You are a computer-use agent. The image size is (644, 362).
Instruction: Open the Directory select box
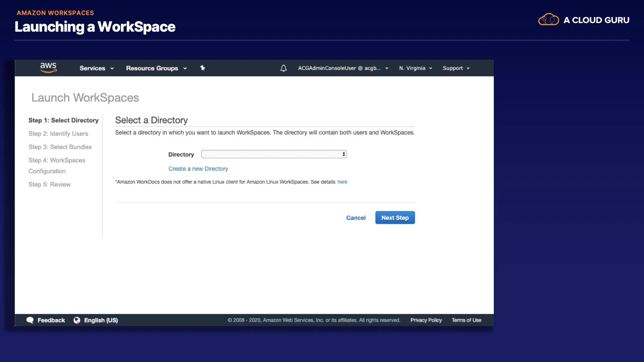click(274, 154)
